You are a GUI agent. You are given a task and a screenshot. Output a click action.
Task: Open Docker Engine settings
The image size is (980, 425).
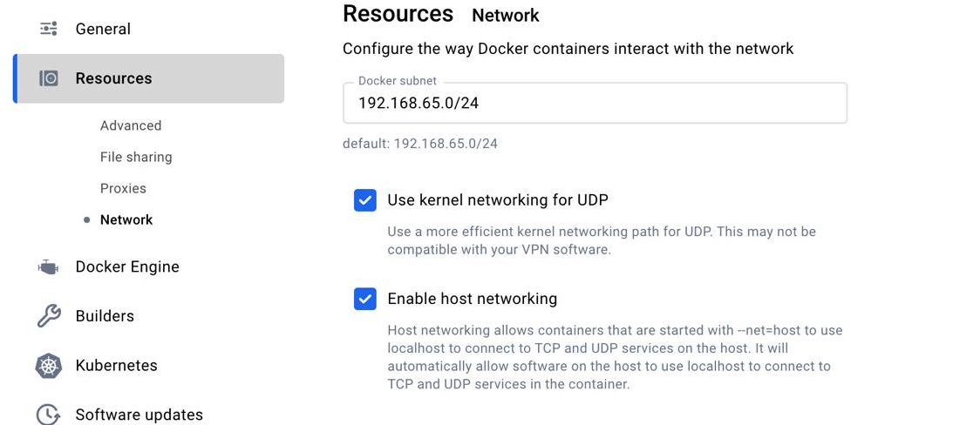[127, 267]
